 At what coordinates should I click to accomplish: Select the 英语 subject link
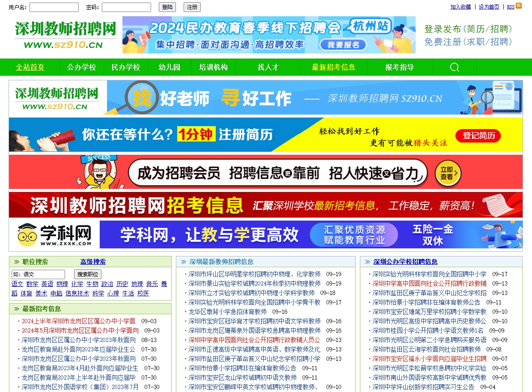tap(47, 284)
